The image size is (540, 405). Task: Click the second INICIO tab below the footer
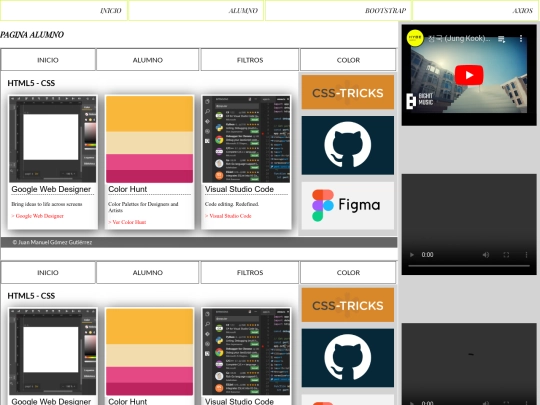tap(48, 272)
